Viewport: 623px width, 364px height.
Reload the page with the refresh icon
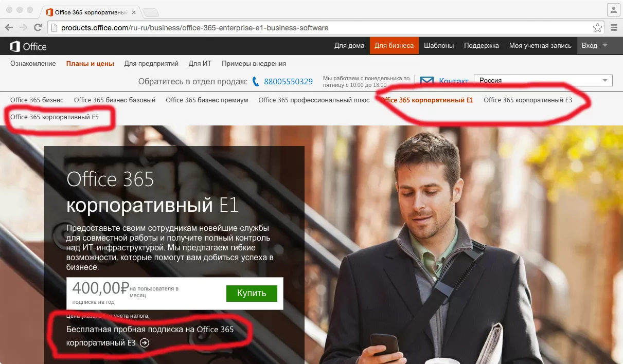pyautogui.click(x=38, y=28)
